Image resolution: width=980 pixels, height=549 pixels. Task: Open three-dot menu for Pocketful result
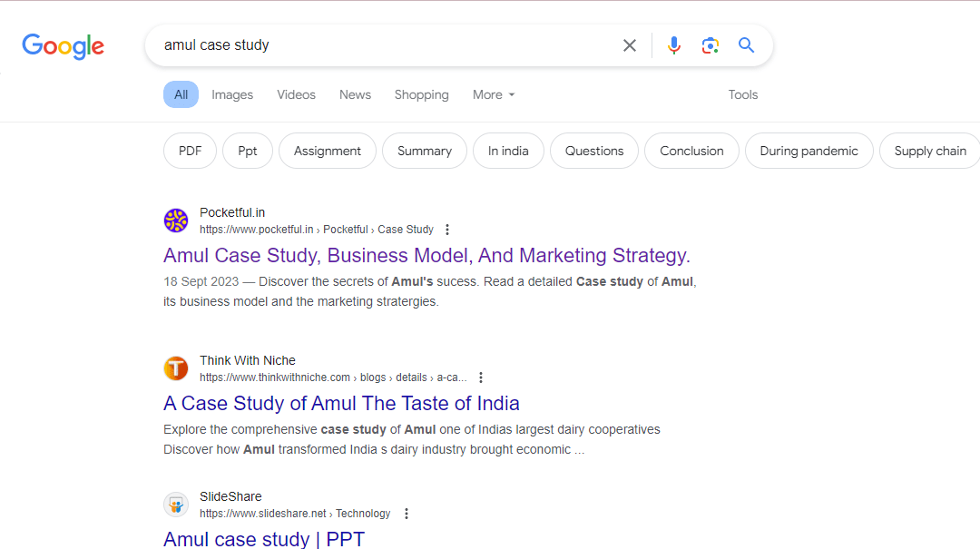click(446, 230)
